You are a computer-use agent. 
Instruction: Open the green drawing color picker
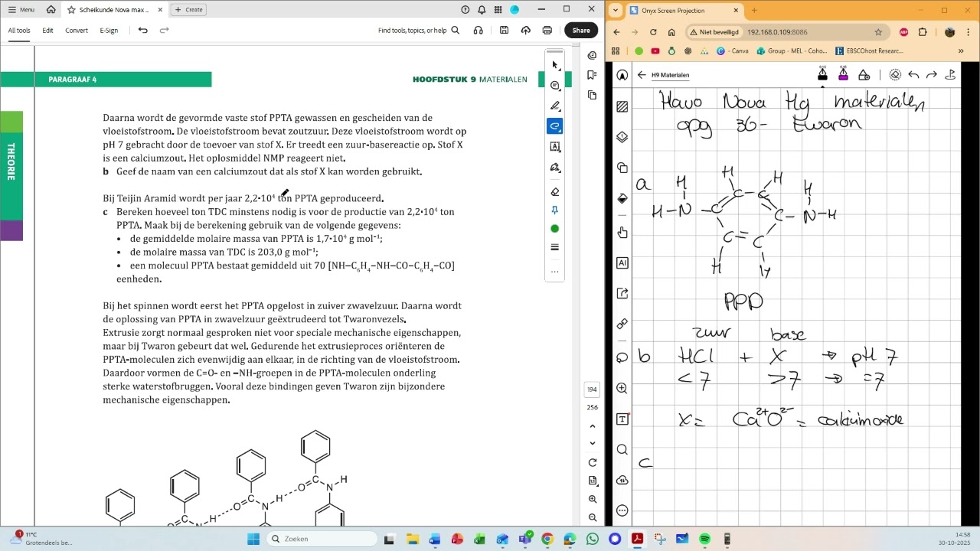click(x=555, y=229)
